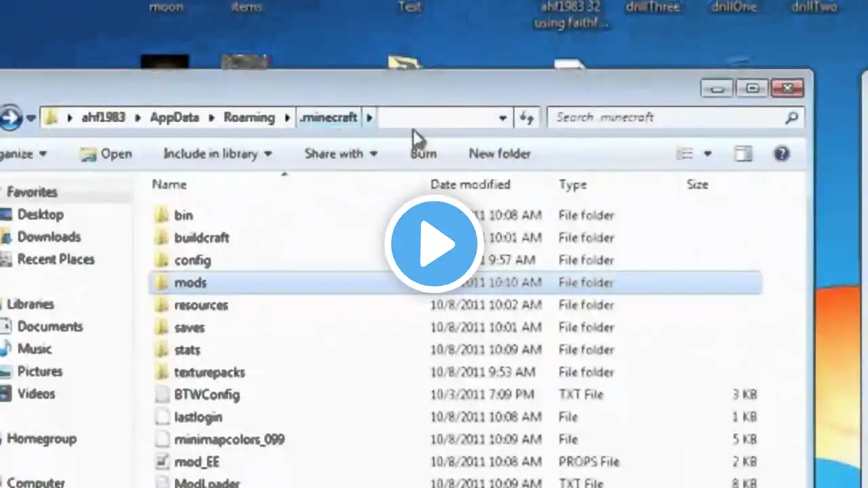Open Downloads in the navigation pane

(x=49, y=237)
